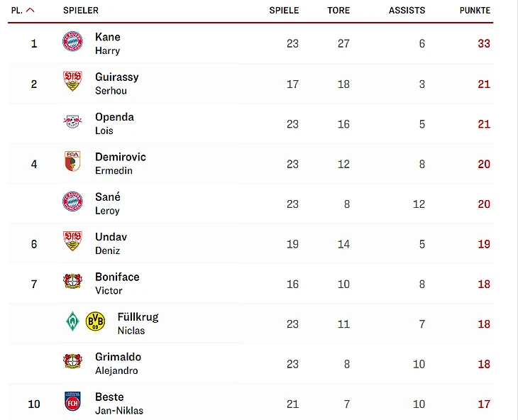Screen dimensions: 518x420
Task: Sort the table by the TORE column
Action: (x=338, y=11)
